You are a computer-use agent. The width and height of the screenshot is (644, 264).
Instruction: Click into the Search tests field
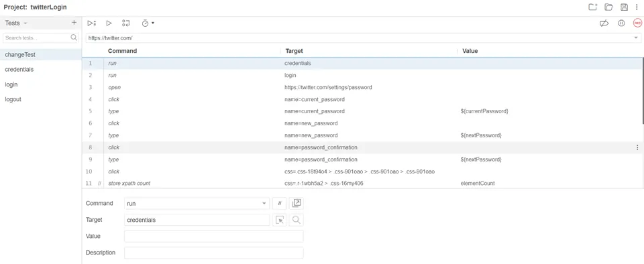37,38
